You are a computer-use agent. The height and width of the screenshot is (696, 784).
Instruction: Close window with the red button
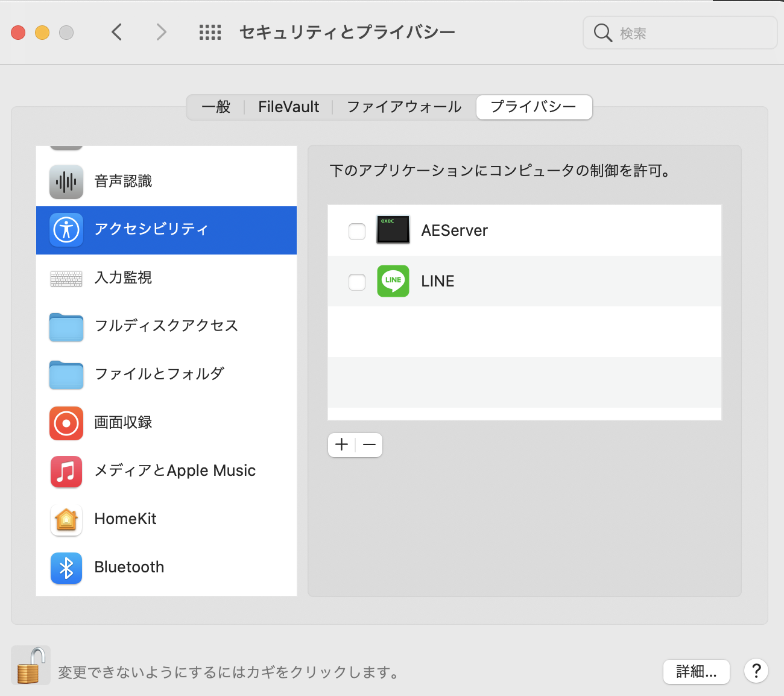coord(18,33)
